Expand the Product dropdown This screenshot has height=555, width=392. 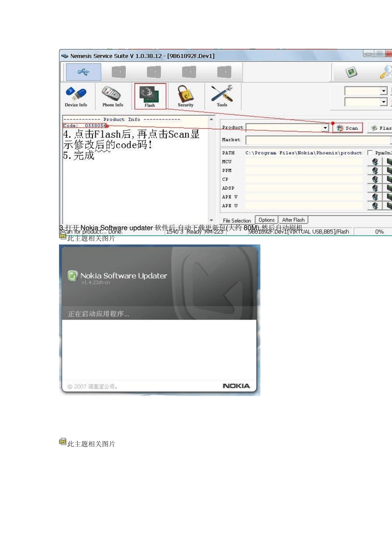(x=325, y=128)
